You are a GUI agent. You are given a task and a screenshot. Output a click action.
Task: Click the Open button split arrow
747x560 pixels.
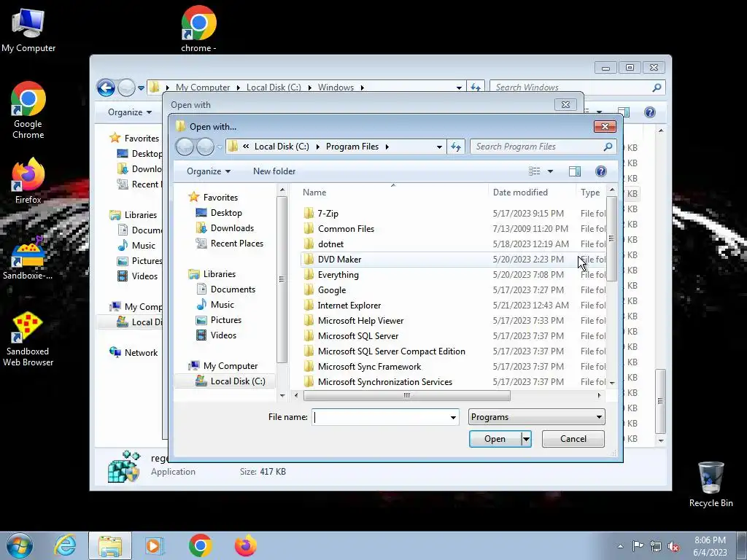[x=526, y=439]
